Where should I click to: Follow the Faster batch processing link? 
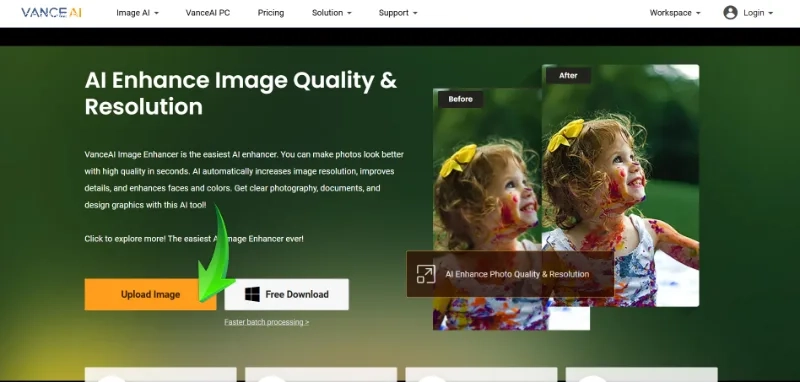pos(266,322)
